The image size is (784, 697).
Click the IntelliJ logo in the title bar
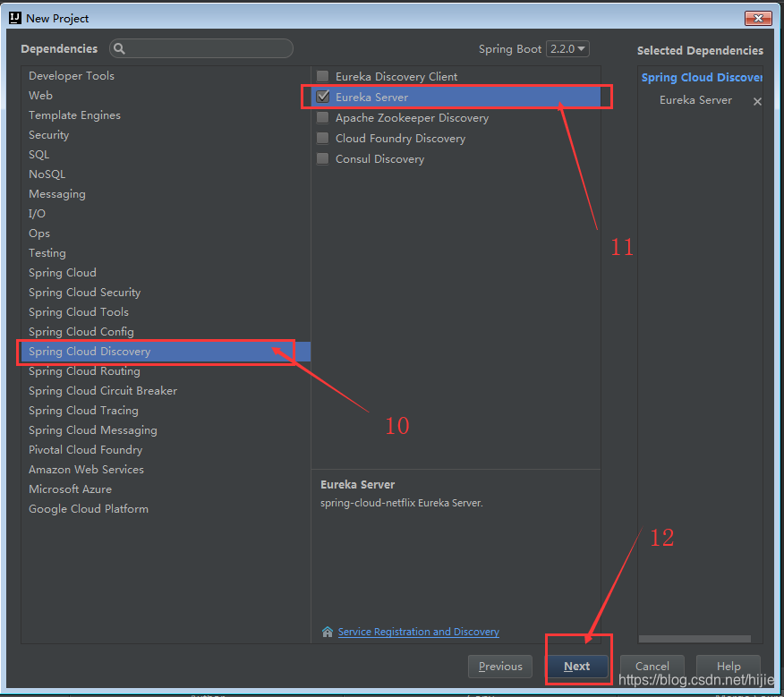[15, 18]
